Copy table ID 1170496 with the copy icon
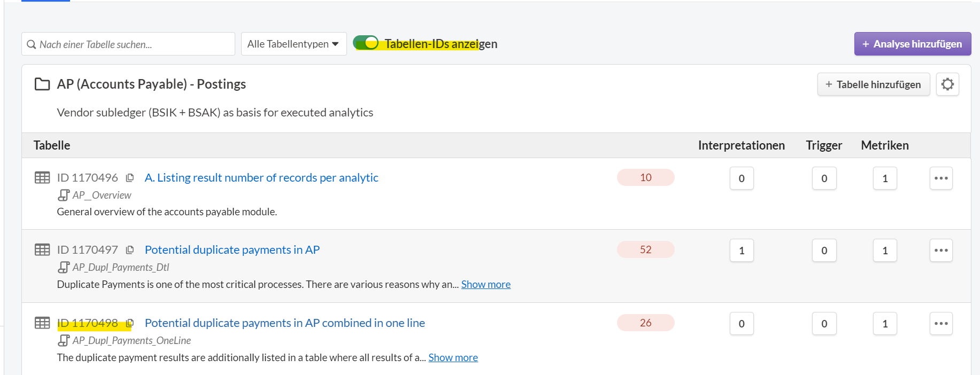The height and width of the screenshot is (375, 980). point(129,178)
